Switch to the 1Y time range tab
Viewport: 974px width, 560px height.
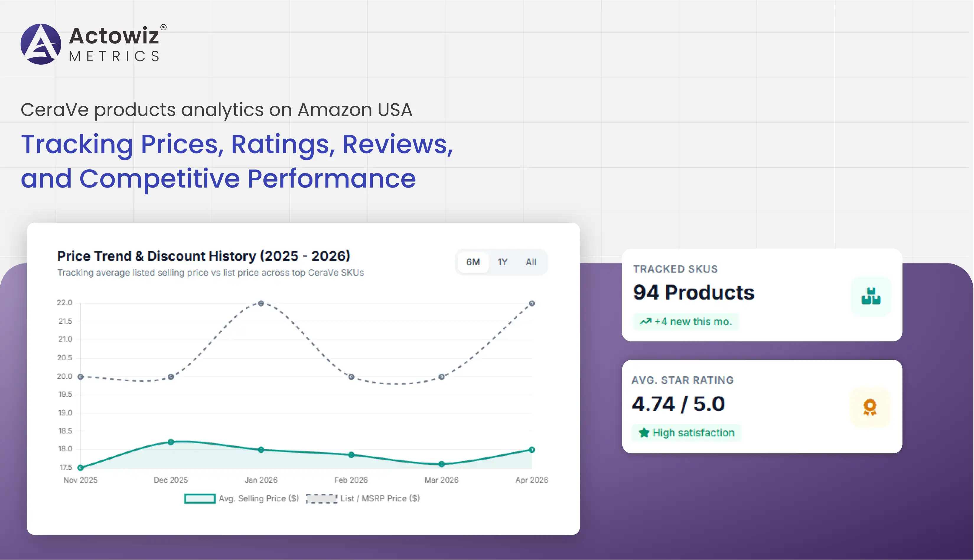tap(502, 262)
